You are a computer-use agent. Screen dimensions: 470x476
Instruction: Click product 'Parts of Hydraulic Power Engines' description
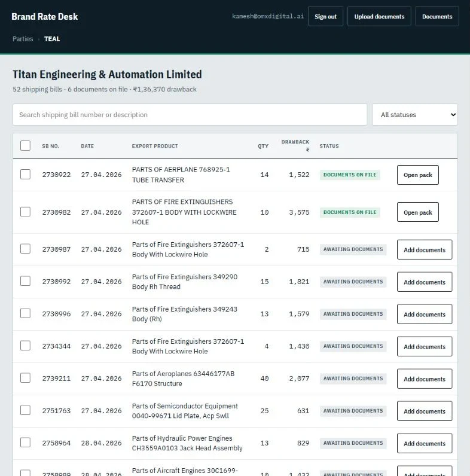[187, 443]
